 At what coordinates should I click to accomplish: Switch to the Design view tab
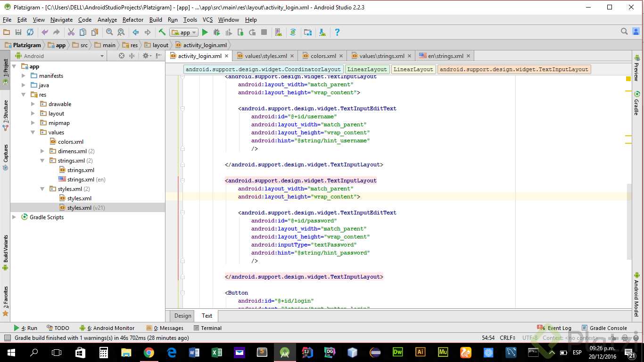tap(183, 316)
